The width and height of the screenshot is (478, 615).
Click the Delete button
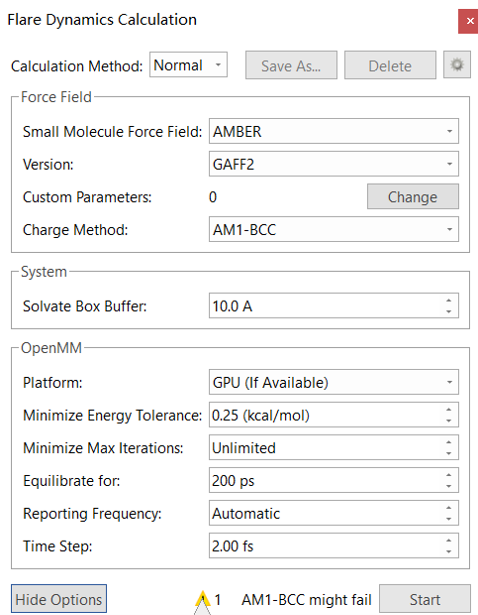[x=390, y=65]
